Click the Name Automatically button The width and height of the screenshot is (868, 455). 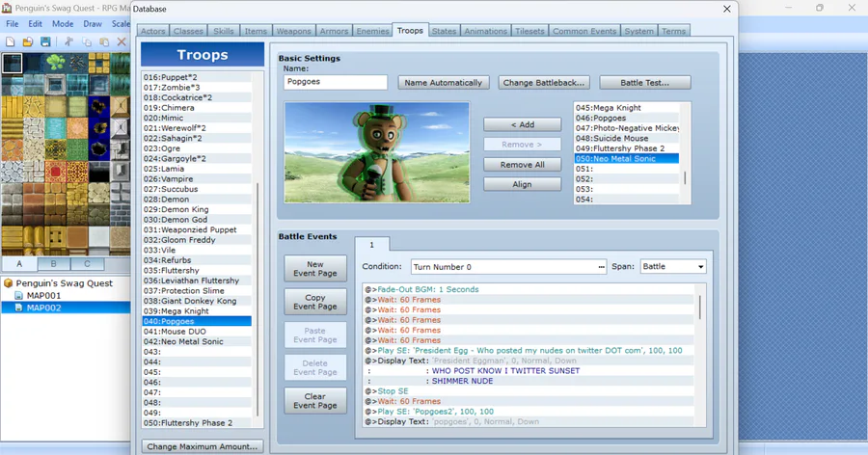point(444,83)
